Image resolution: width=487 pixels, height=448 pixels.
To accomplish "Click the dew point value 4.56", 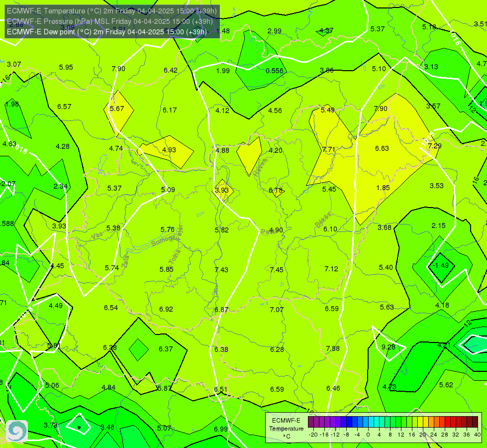I will pos(275,111).
